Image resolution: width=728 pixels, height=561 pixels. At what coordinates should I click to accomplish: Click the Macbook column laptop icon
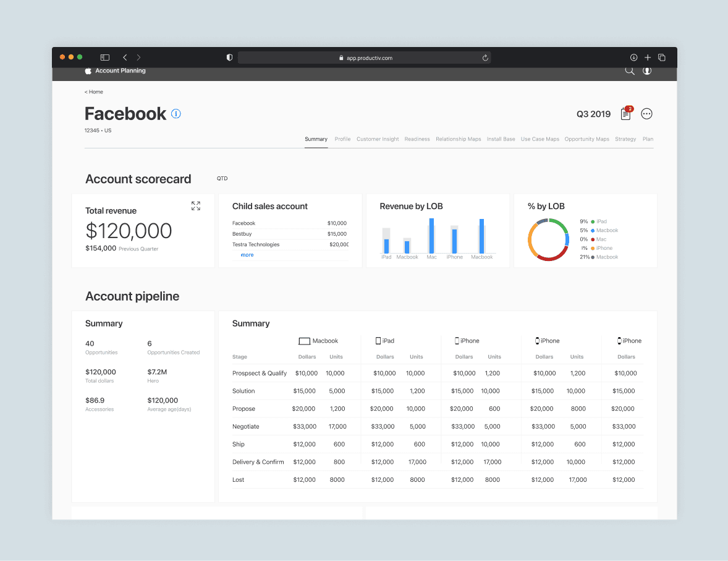(x=304, y=341)
